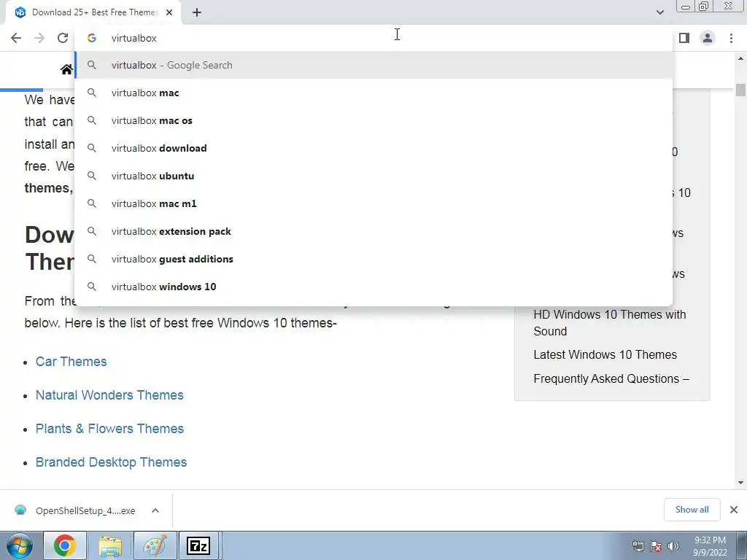Open the Natural Wonders Themes link
The width and height of the screenshot is (747, 560).
click(109, 394)
